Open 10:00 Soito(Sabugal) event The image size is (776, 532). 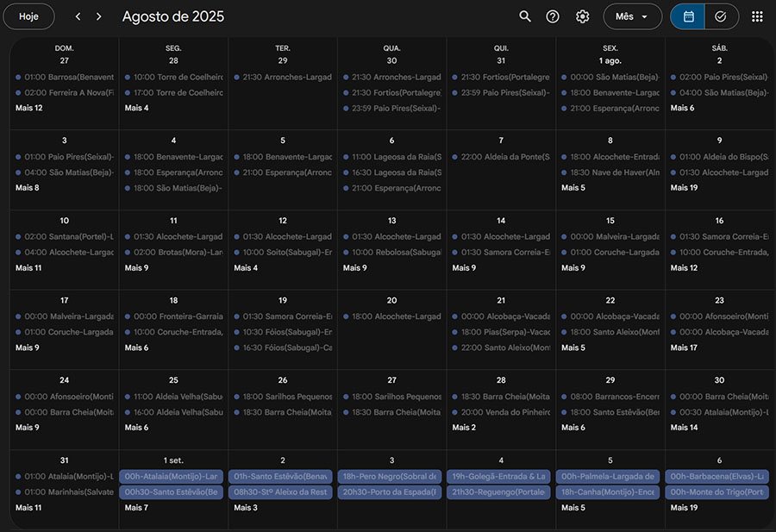point(283,252)
